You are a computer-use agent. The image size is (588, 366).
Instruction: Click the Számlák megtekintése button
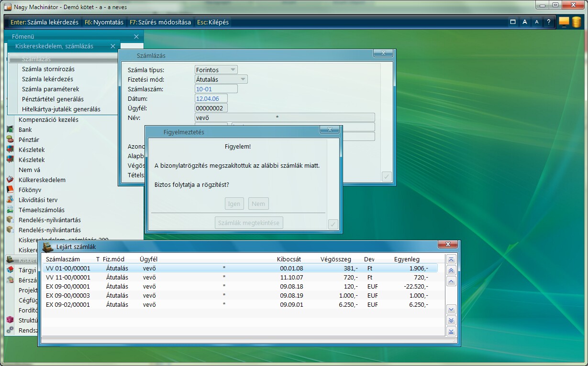[249, 223]
